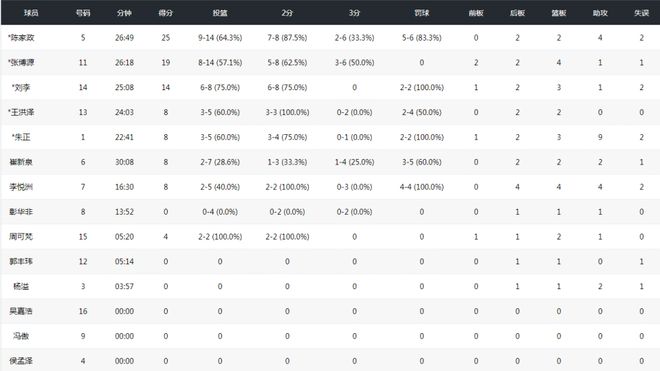660x371 pixels.
Task: Select player 王洪泽 name in the table
Action: click(21, 112)
